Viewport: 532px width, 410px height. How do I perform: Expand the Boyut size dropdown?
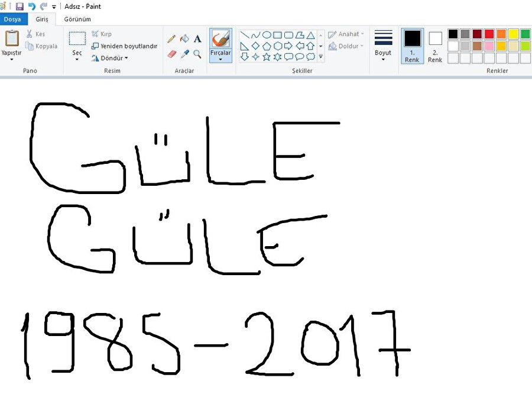[383, 59]
